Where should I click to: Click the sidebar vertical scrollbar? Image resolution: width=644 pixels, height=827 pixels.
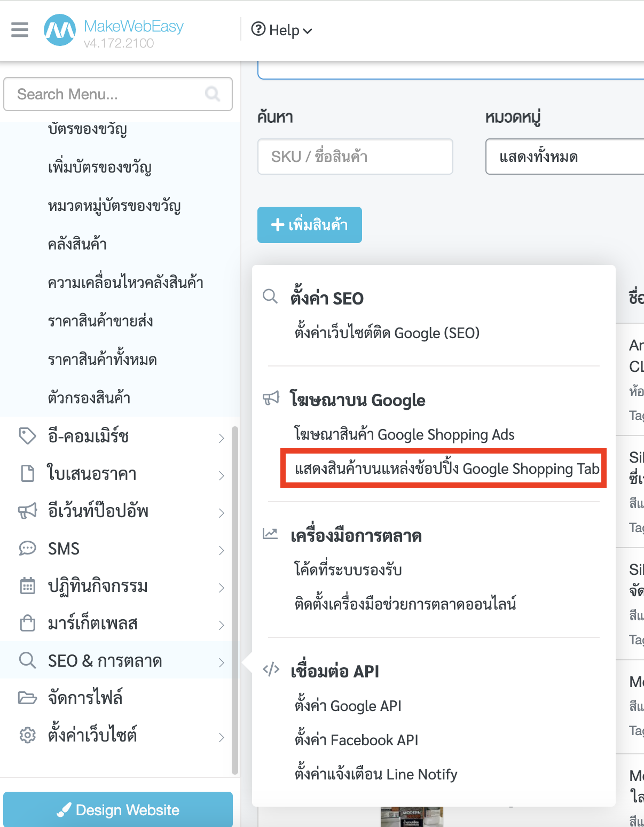[235, 600]
